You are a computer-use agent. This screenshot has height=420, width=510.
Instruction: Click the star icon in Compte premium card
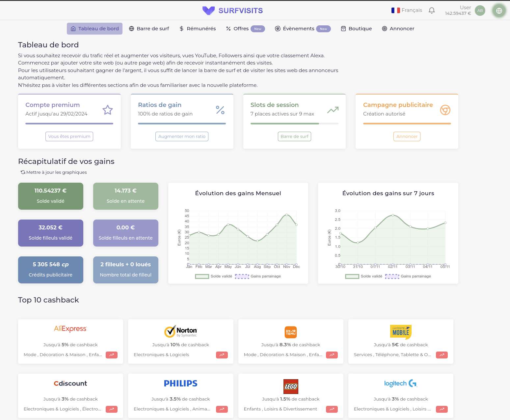point(108,110)
